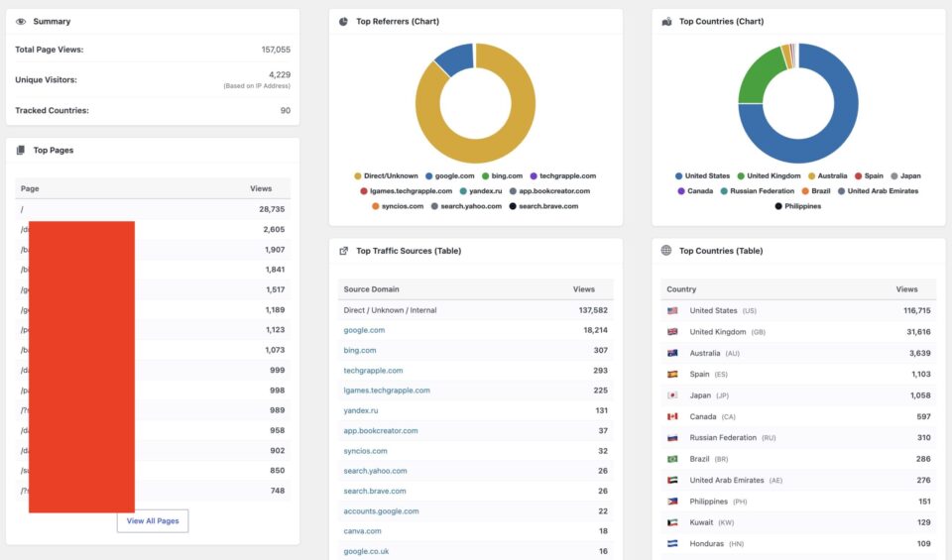
Task: Click the Australia flag icon
Action: [672, 353]
